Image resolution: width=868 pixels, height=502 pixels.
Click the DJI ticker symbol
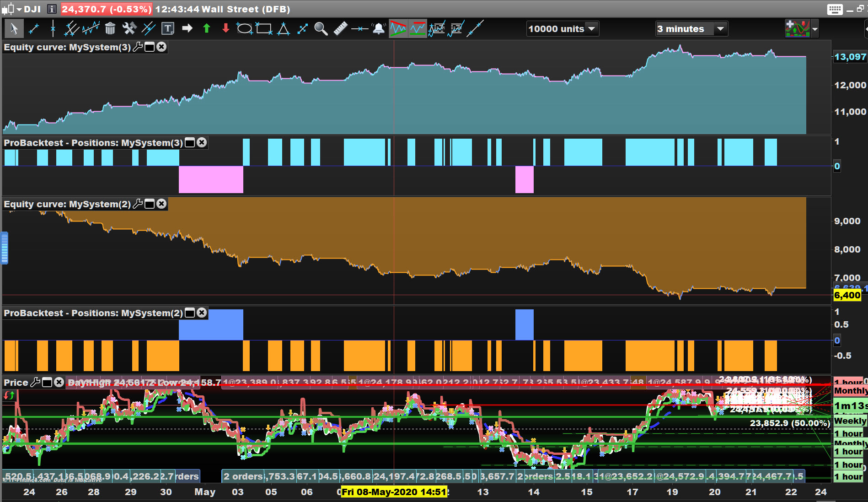click(x=32, y=9)
